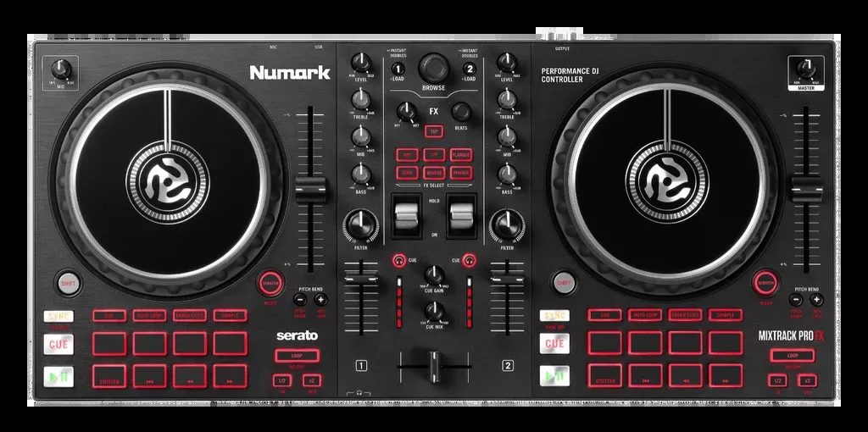868x432 pixels.
Task: Select Fader Cuts pad mode on deck 1
Action: [190, 316]
